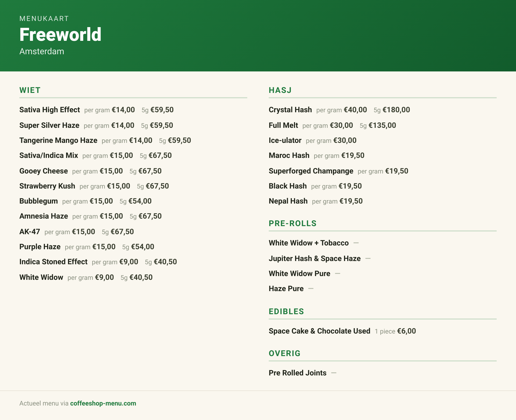
Task: Select the White Widow Pure pre-roll
Action: click(299, 274)
